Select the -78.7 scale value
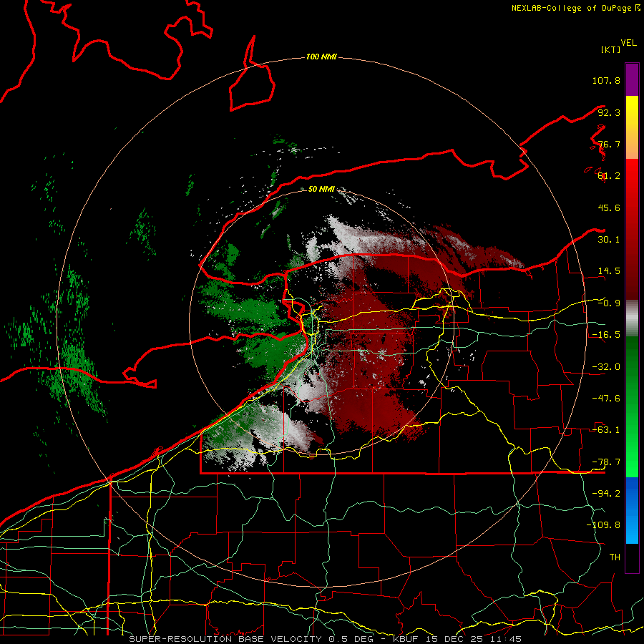644x644 pixels. [606, 462]
